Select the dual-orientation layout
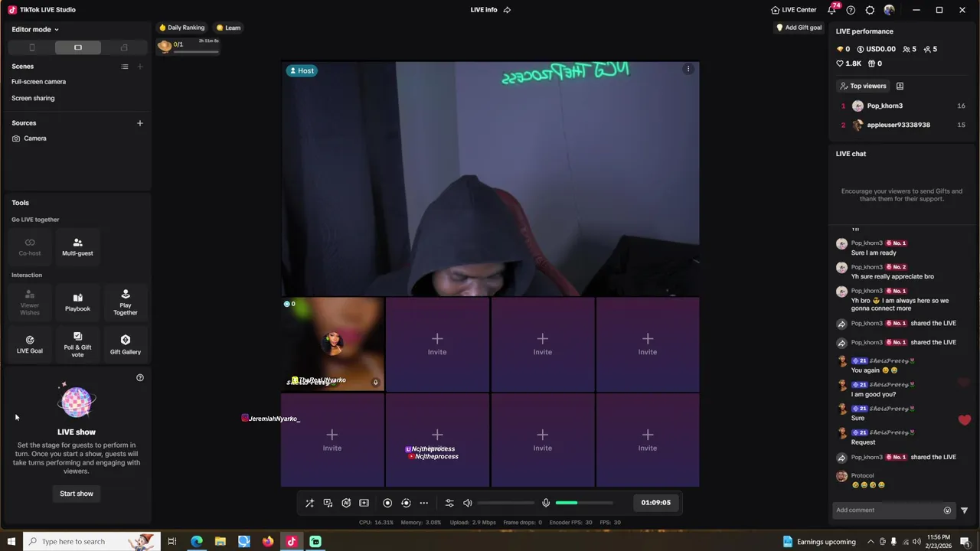980x551 pixels. click(124, 47)
